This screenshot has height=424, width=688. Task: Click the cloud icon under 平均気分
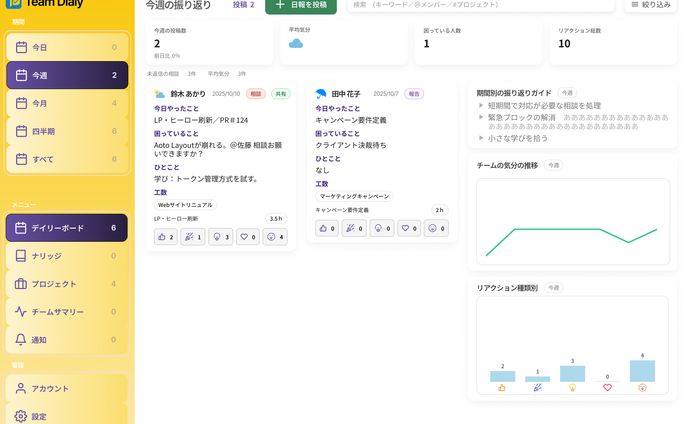tap(296, 43)
